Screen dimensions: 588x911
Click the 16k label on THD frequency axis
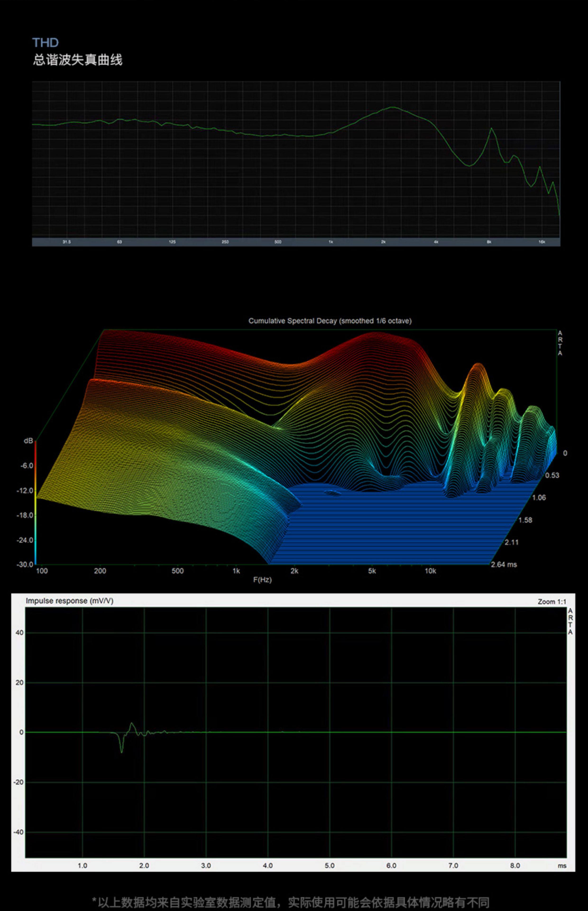point(542,242)
